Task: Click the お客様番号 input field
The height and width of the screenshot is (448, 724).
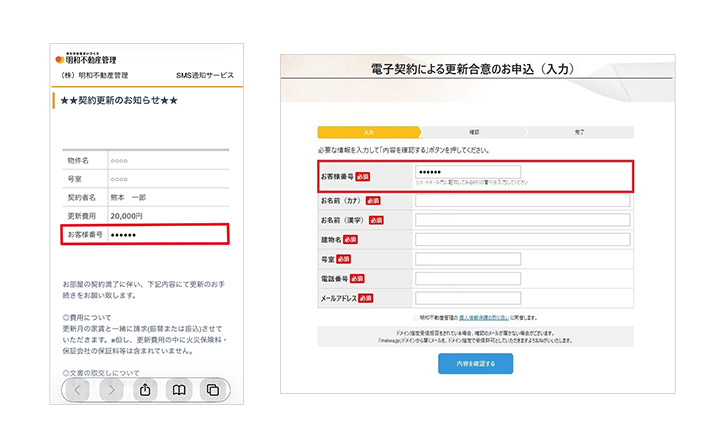Action: 467,172
